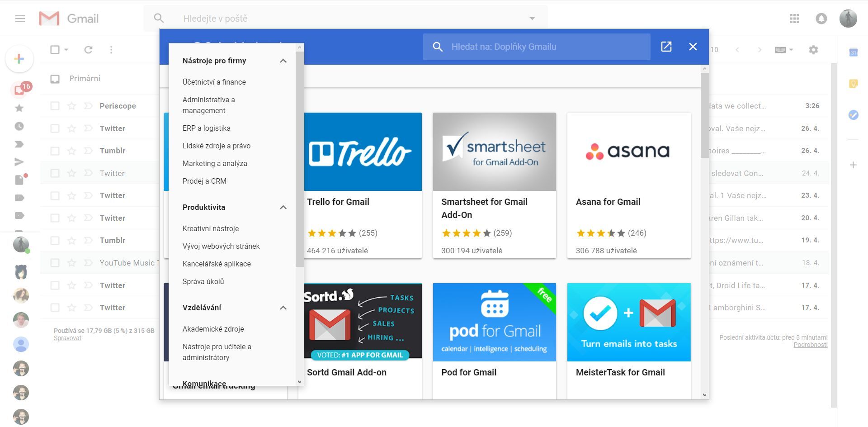Select the Tumblr email checkbox
Image resolution: width=868 pixels, height=427 pixels.
[55, 150]
